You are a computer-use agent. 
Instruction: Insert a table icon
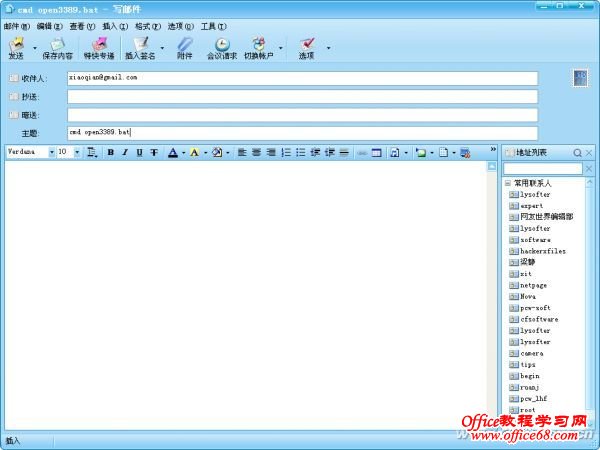coord(377,153)
